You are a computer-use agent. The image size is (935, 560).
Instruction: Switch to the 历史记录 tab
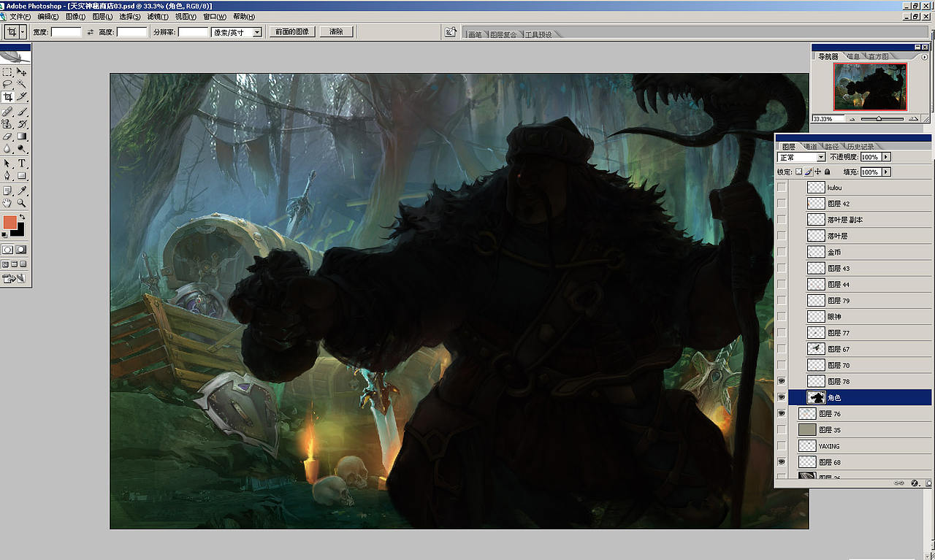point(859,147)
